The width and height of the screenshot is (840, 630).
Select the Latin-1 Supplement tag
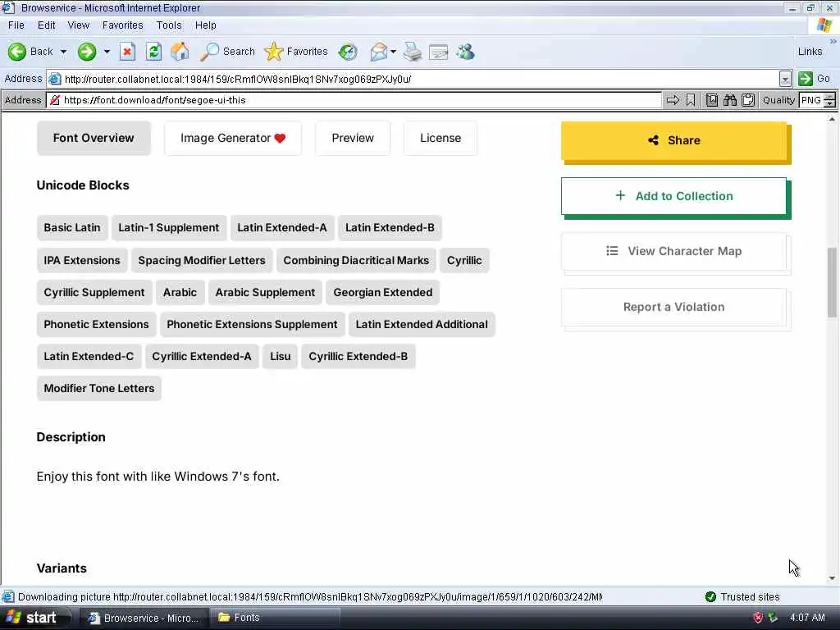[x=169, y=228]
